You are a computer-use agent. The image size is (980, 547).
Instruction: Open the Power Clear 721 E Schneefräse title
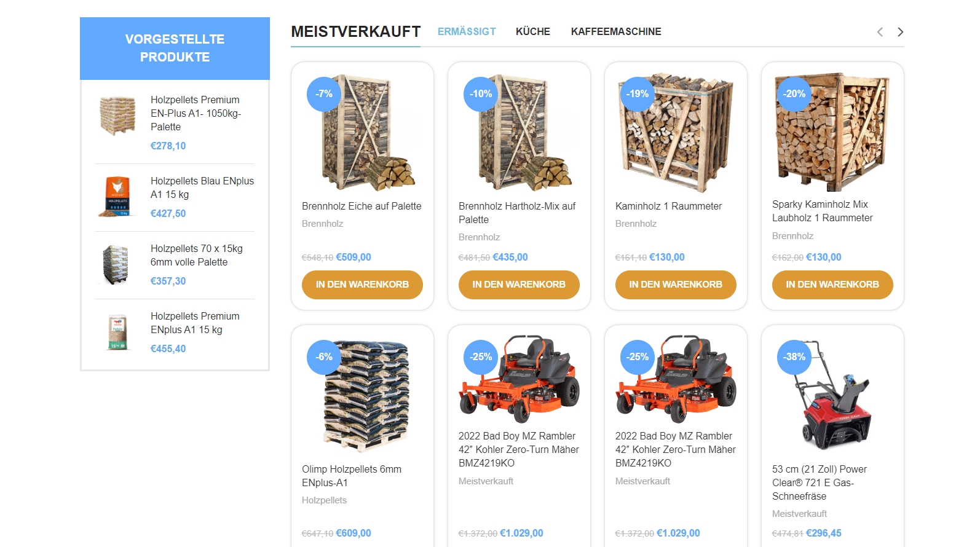(820, 482)
